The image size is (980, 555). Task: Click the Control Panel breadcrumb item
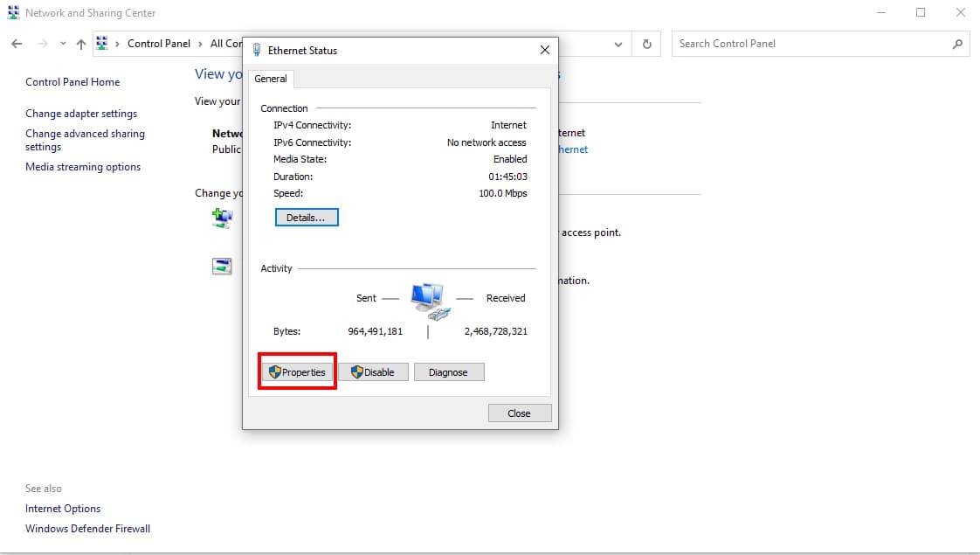(159, 43)
